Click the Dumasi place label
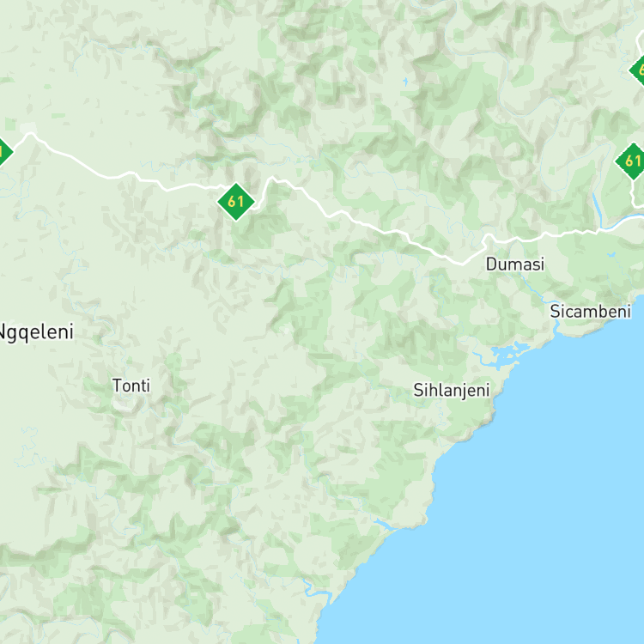This screenshot has width=644, height=644. (x=515, y=264)
